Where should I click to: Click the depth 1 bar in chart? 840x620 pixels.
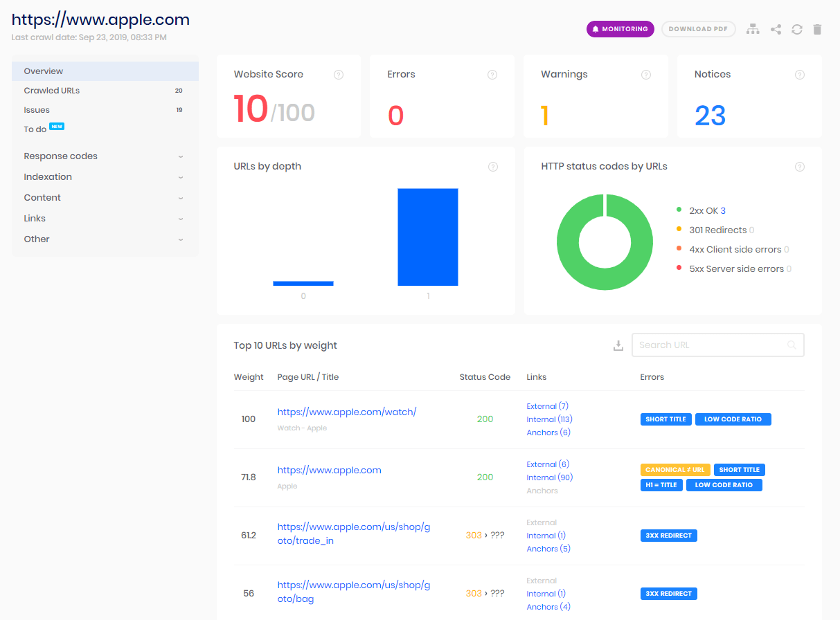click(428, 237)
